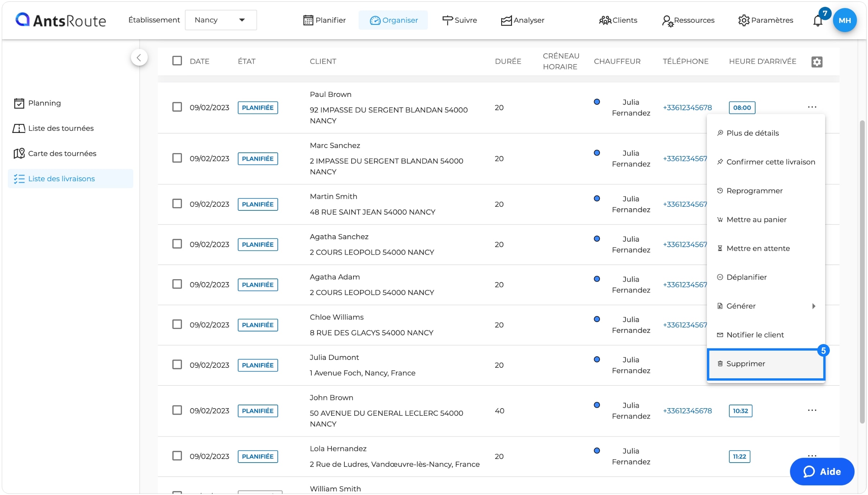The width and height of the screenshot is (868, 495).
Task: Open the three-dot menu for Paul Brown
Action: (x=812, y=107)
